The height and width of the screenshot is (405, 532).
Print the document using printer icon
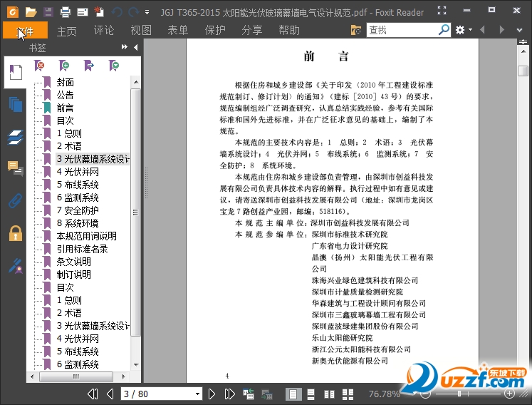(65, 12)
